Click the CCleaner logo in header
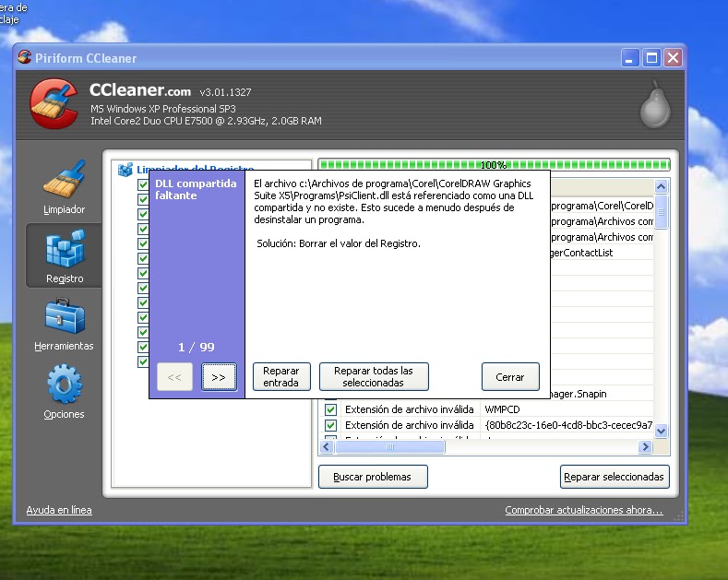 (x=54, y=104)
